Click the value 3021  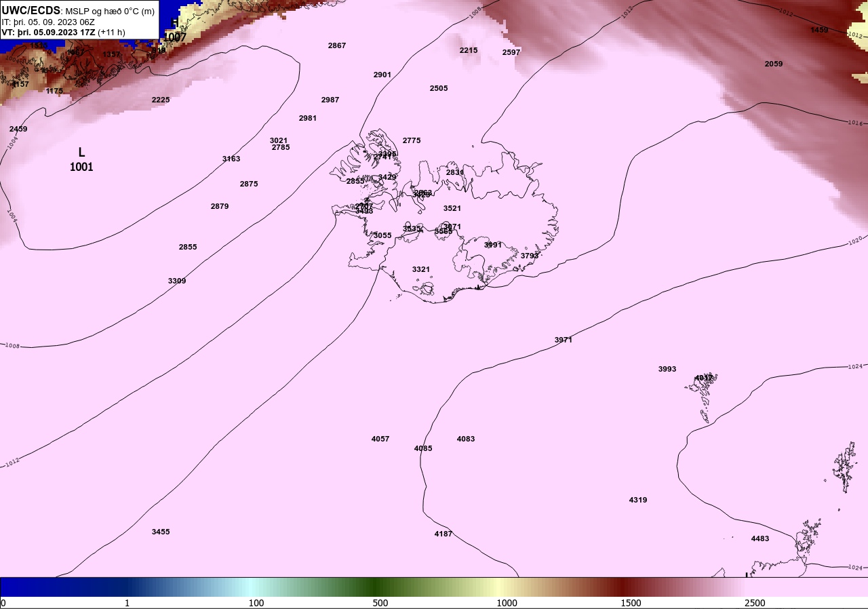tap(279, 140)
